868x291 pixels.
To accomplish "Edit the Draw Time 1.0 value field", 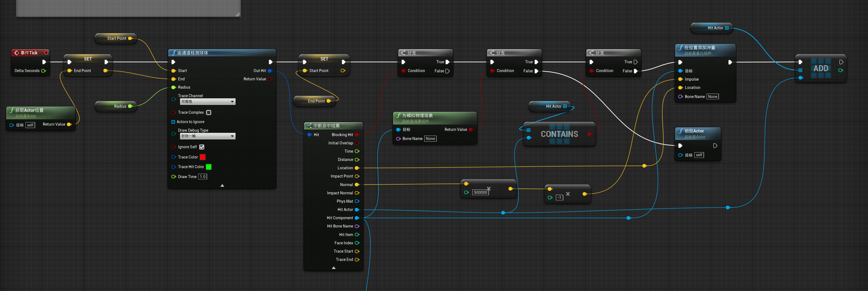I will pos(202,176).
